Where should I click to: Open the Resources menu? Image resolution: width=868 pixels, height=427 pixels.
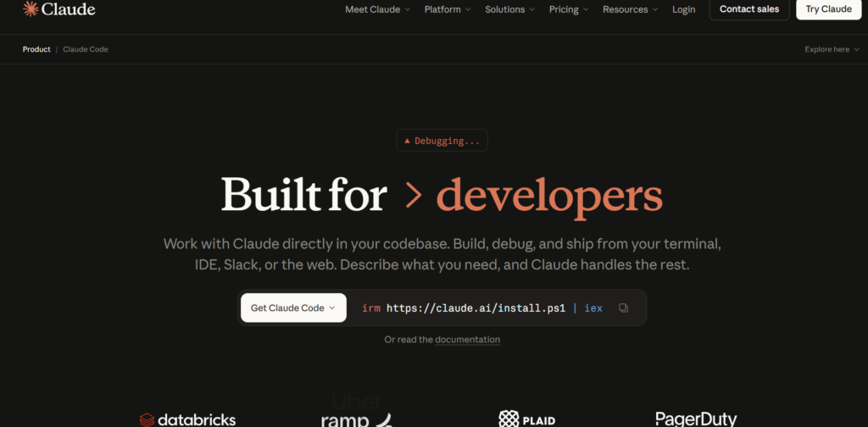[631, 9]
